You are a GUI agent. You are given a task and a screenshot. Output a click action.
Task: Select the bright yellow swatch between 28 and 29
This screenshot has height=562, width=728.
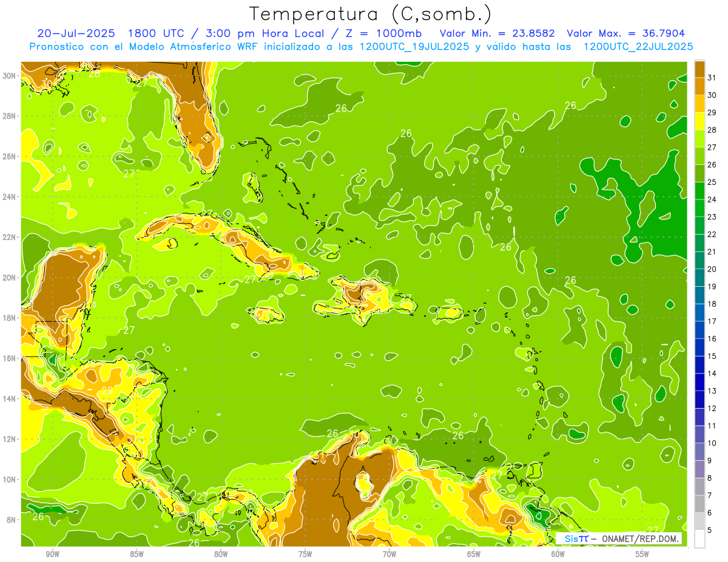(x=699, y=122)
